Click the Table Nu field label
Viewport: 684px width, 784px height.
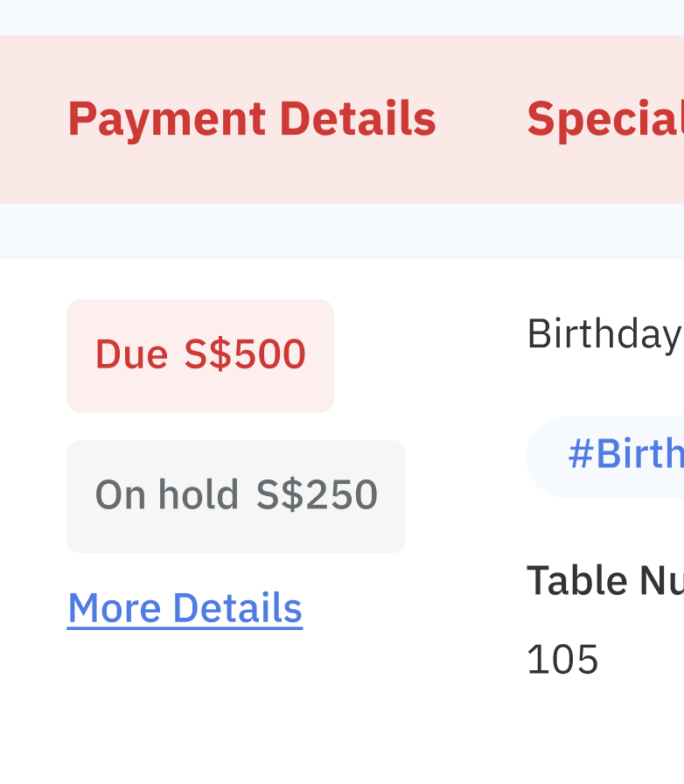pyautogui.click(x=604, y=579)
